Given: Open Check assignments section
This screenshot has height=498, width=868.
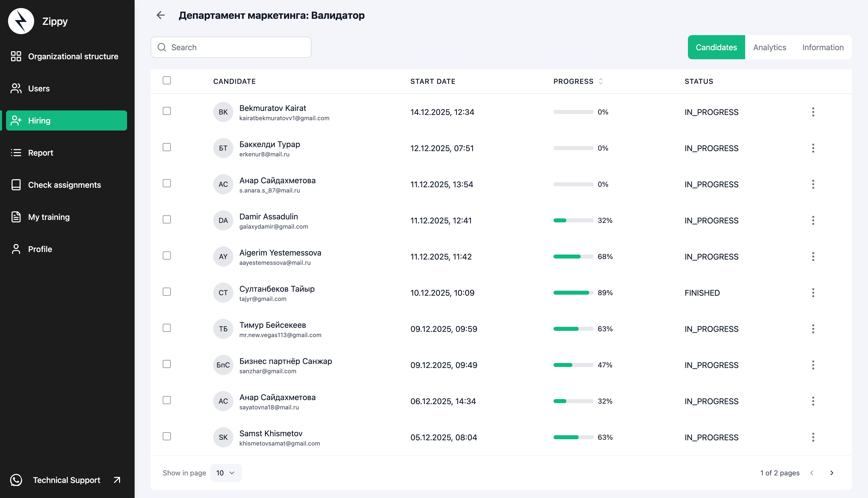Looking at the screenshot, I should point(64,185).
